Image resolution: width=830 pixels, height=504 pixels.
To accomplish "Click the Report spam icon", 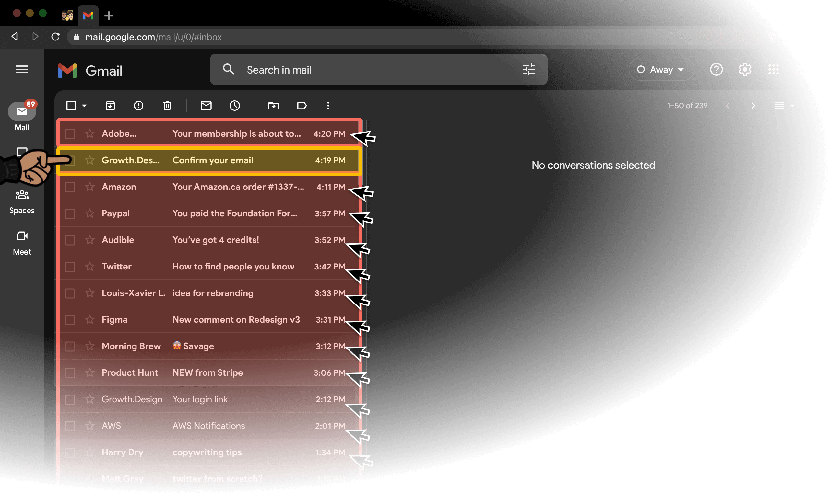I will tap(138, 106).
